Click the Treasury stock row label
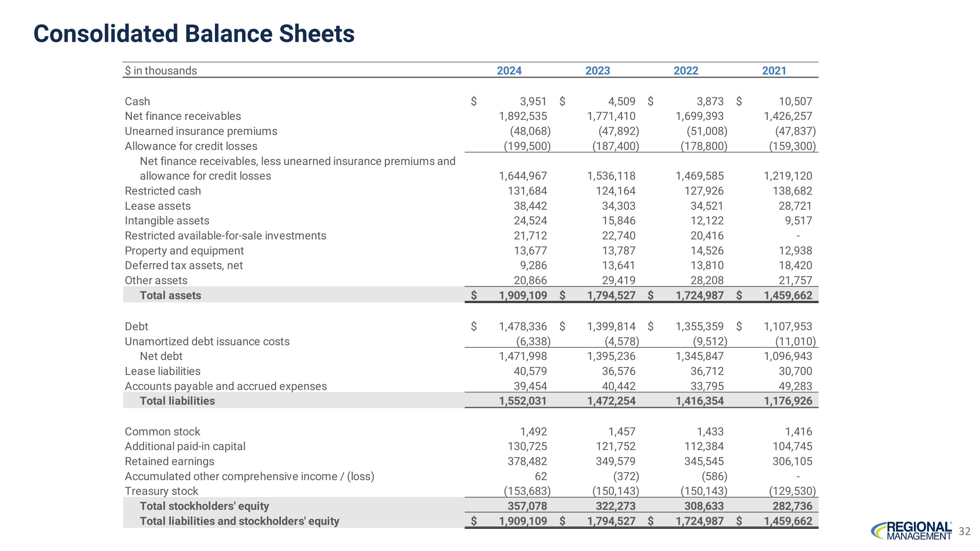Screen dimensions: 980x551 pyautogui.click(x=161, y=491)
